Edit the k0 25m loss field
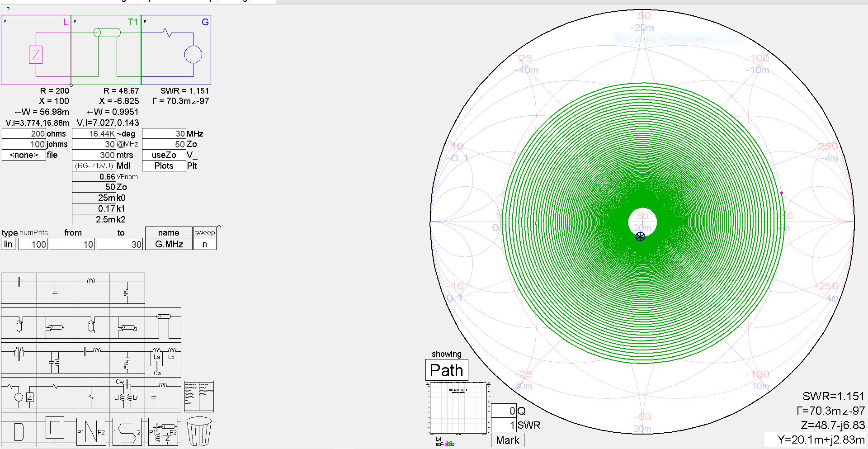The height and width of the screenshot is (449, 868). click(94, 198)
